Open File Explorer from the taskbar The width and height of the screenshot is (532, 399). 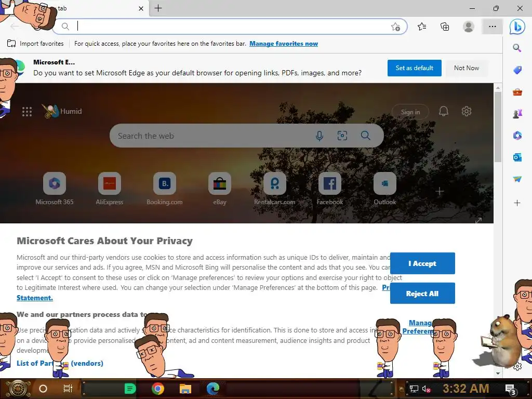(185, 389)
